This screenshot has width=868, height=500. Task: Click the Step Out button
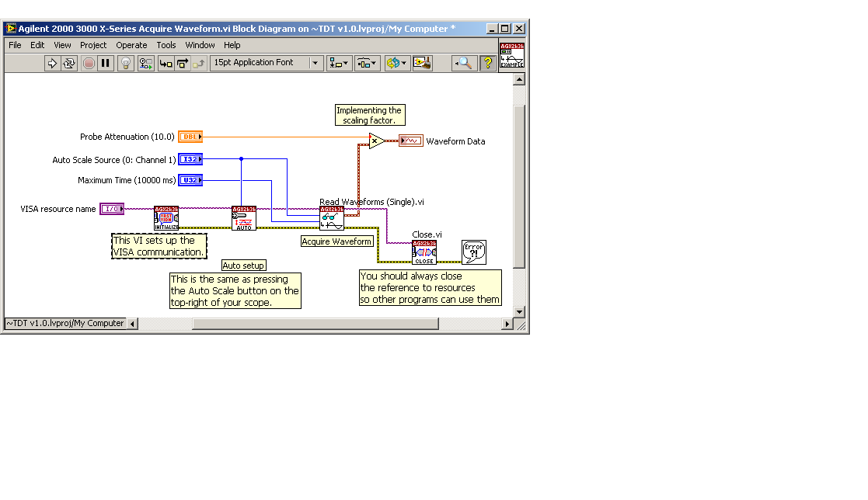coord(199,64)
